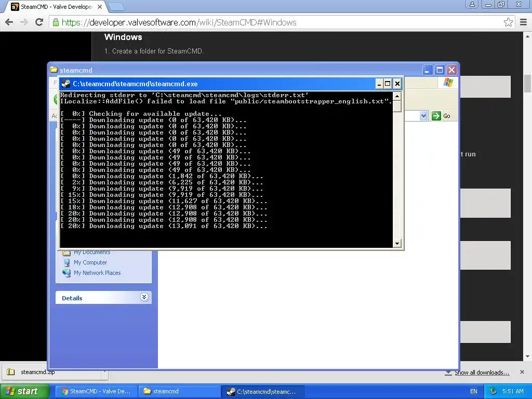Viewport: 532px width, 399px height.
Task: Click the Windows heading on wiki page
Action: 123,37
